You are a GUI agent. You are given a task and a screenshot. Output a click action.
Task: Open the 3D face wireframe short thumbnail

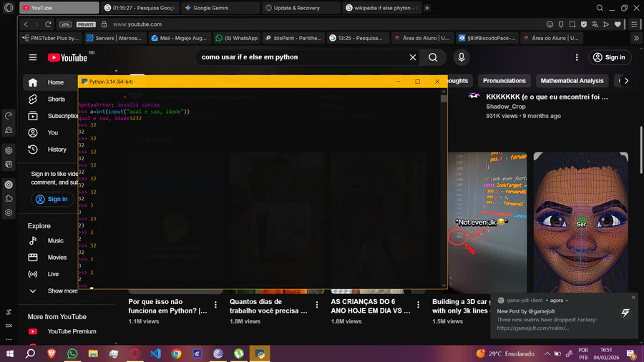click(x=580, y=223)
